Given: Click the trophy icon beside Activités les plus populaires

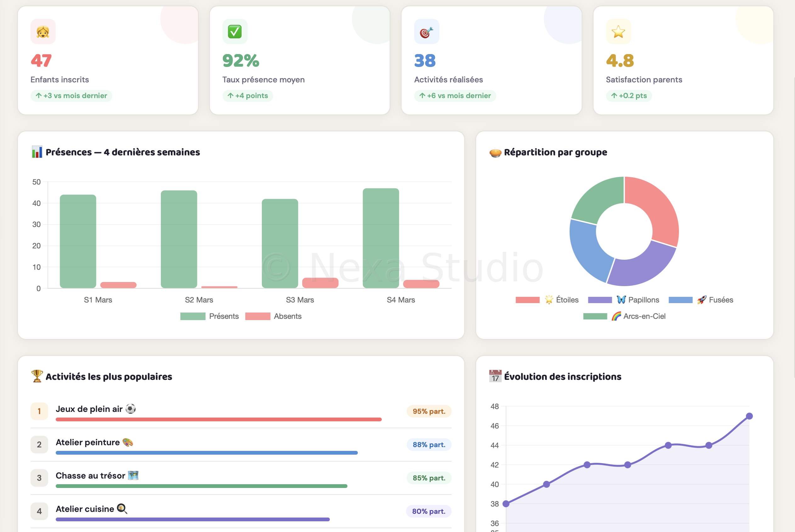Looking at the screenshot, I should pos(37,376).
